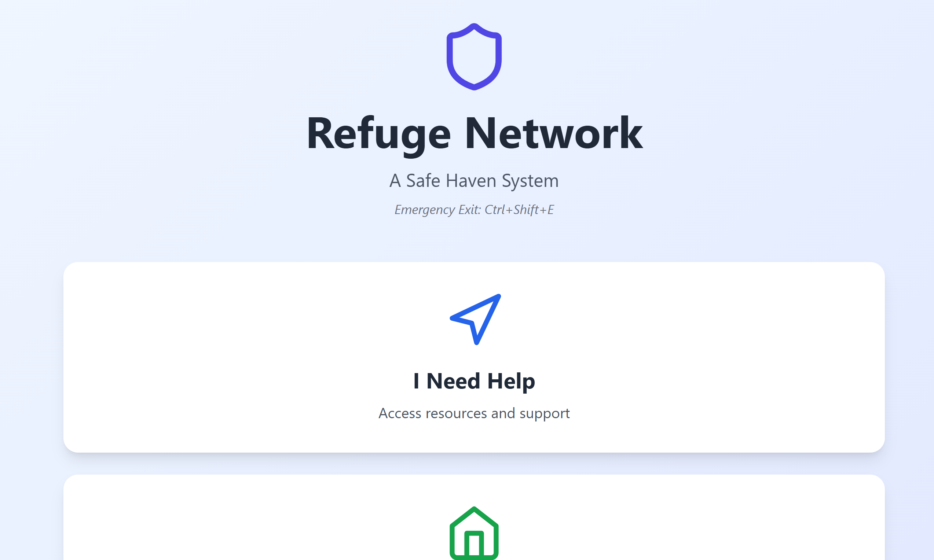
Task: Click the purple shield logo icon
Action: pos(474,57)
